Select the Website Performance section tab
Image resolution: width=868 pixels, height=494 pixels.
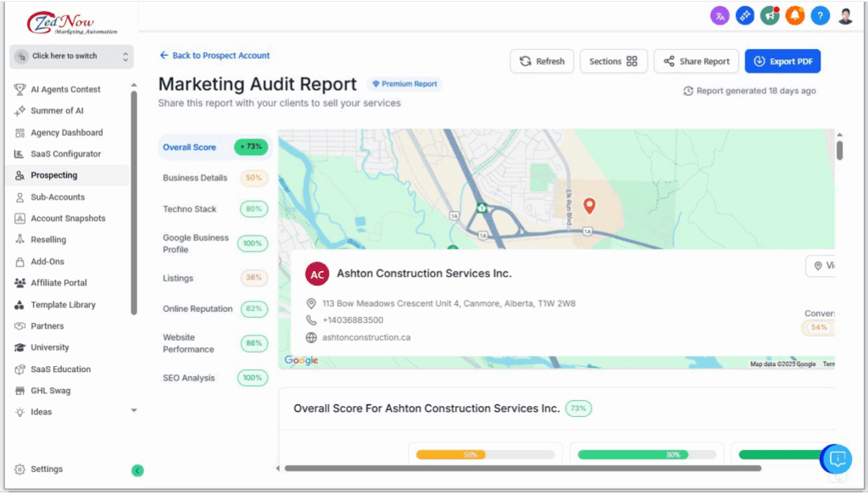click(x=214, y=343)
